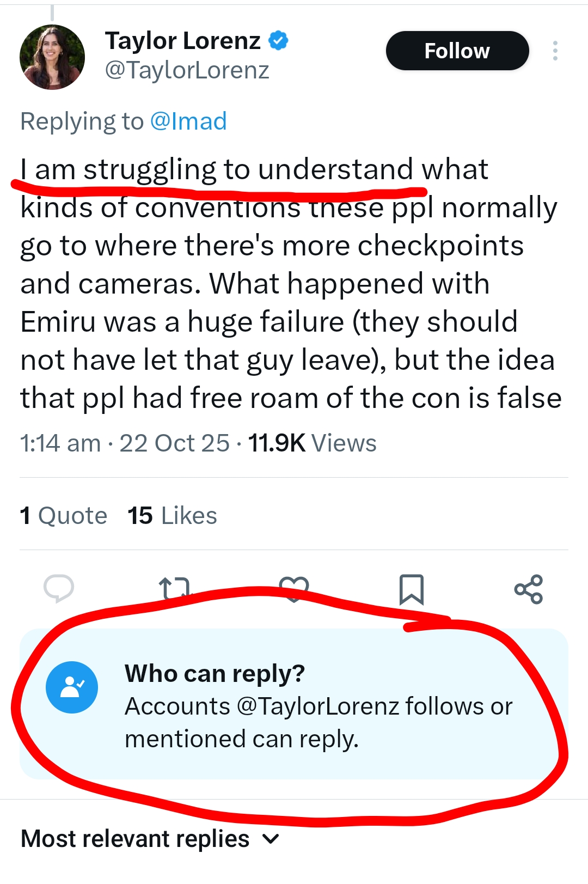Like the tweet with the heart icon
Viewport: 588px width, 884px height.
pos(294,589)
